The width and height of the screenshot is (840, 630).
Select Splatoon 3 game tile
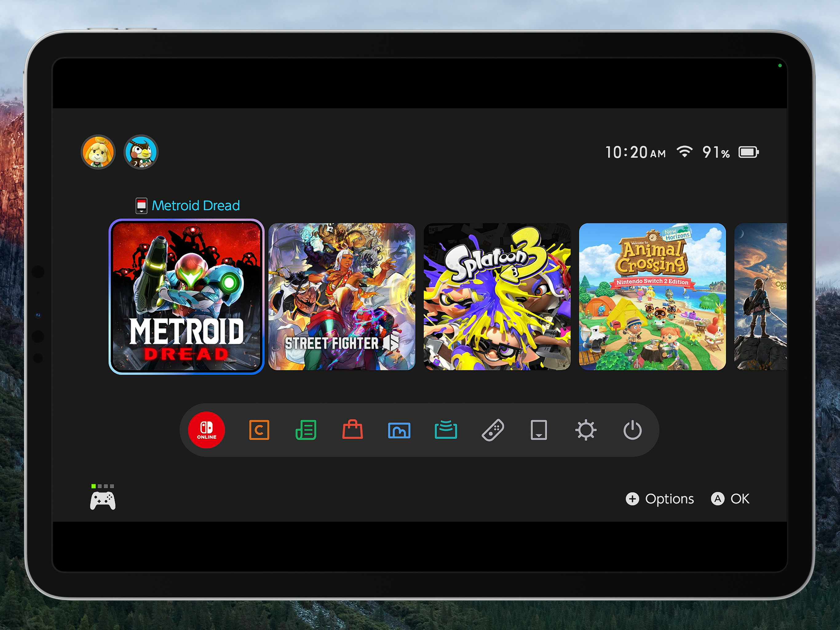[497, 296]
